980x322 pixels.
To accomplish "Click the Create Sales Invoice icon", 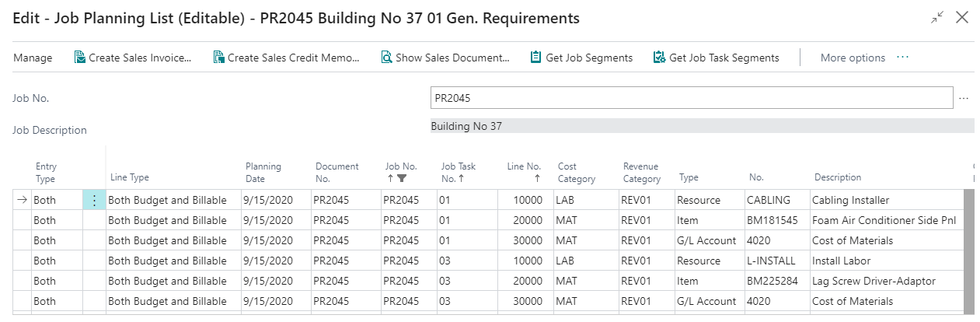I will pos(79,58).
